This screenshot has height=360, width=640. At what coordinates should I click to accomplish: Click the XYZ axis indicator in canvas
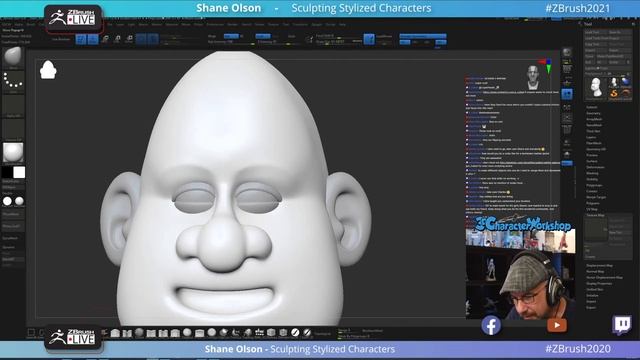tap(547, 65)
